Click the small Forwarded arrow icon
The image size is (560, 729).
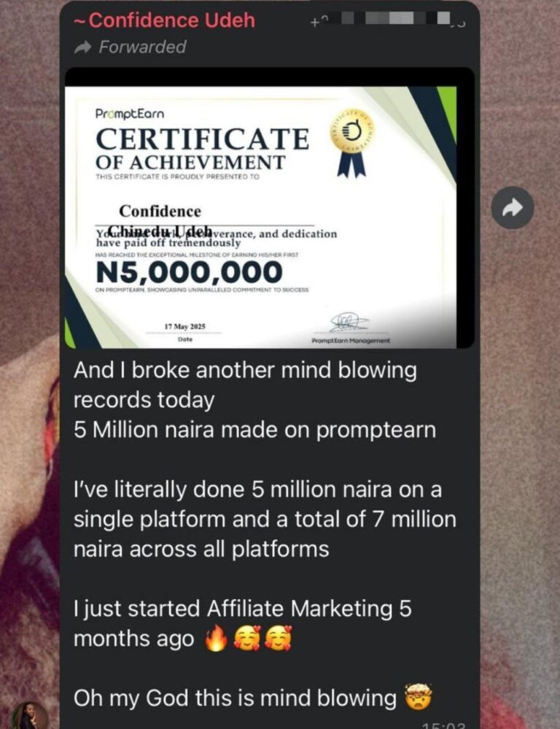pos(84,47)
